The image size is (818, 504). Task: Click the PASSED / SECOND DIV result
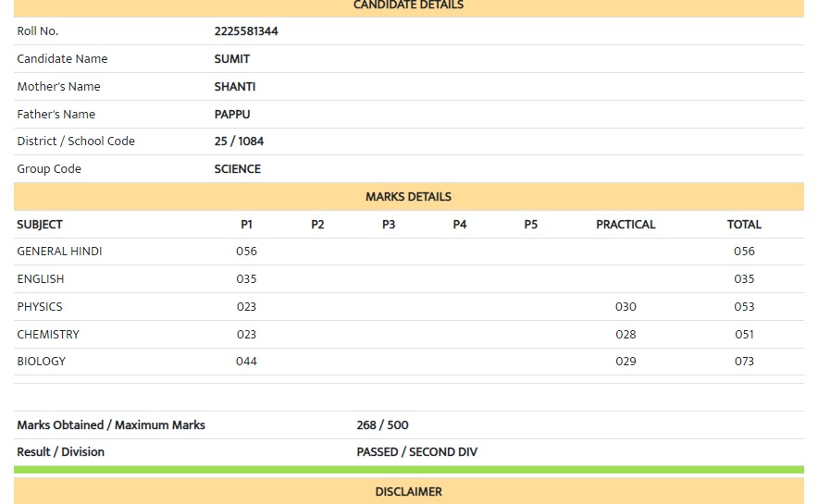417,452
